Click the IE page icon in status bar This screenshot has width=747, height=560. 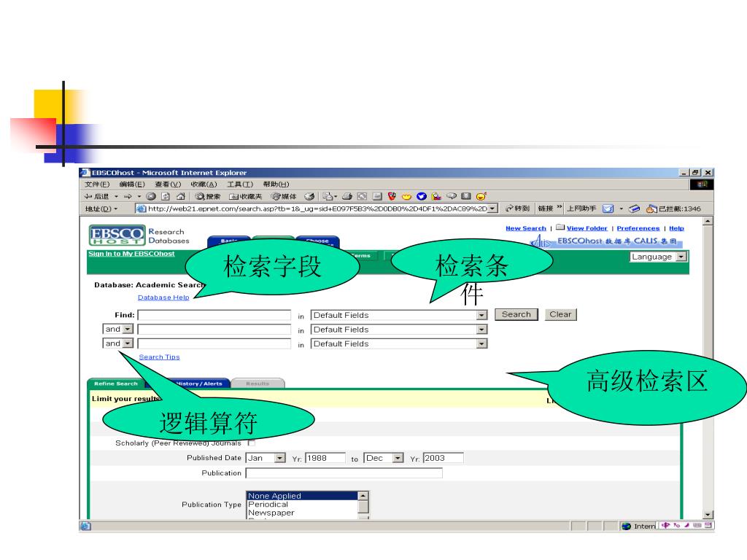(x=85, y=526)
